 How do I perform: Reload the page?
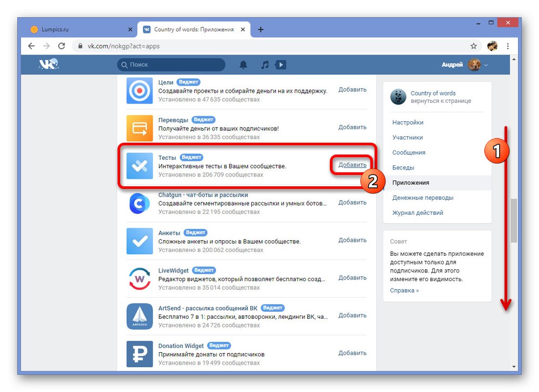point(61,46)
